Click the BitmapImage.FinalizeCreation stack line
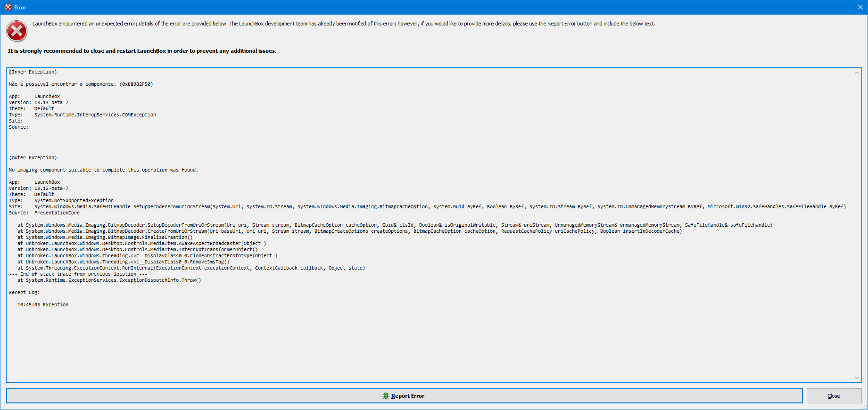This screenshot has height=410, width=868. [105, 238]
